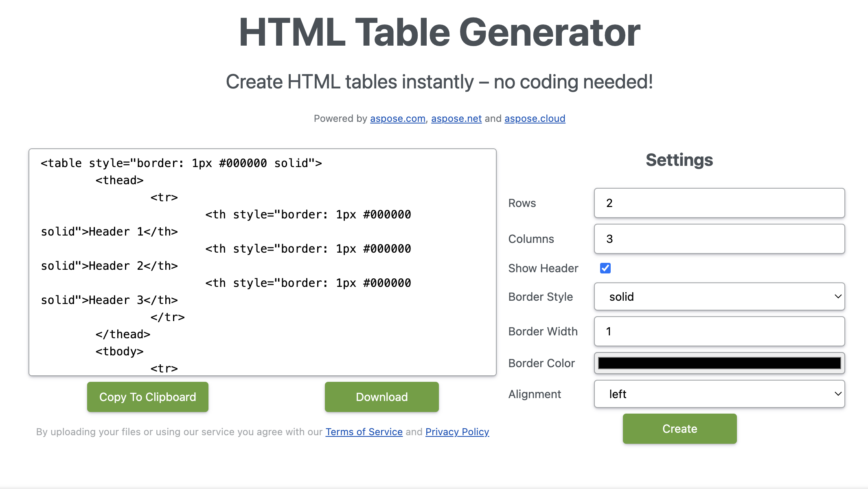Open Terms of Service link
Screen dimensions: 868x489
(x=364, y=432)
